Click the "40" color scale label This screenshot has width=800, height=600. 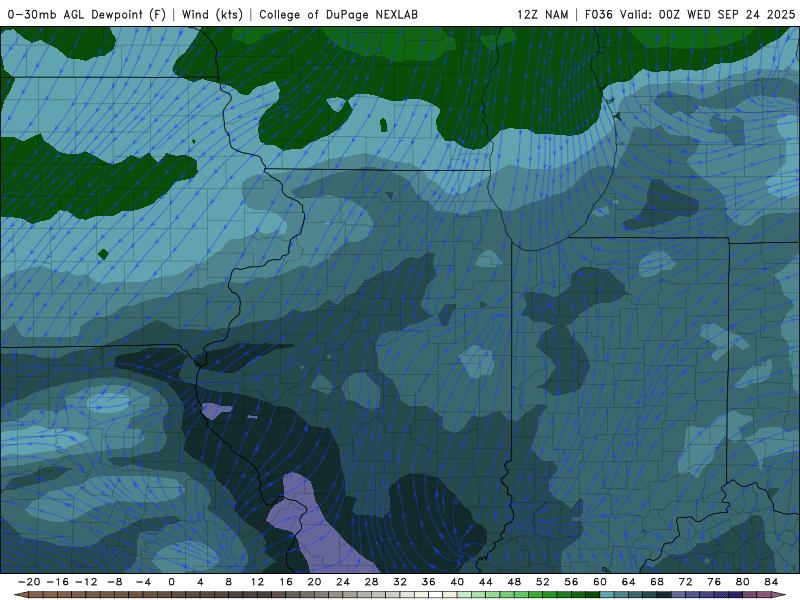(457, 582)
